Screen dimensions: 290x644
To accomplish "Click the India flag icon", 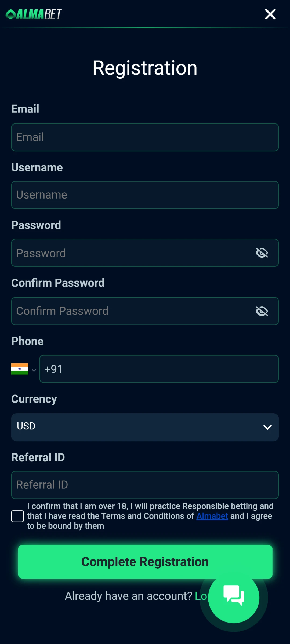I will pyautogui.click(x=20, y=369).
